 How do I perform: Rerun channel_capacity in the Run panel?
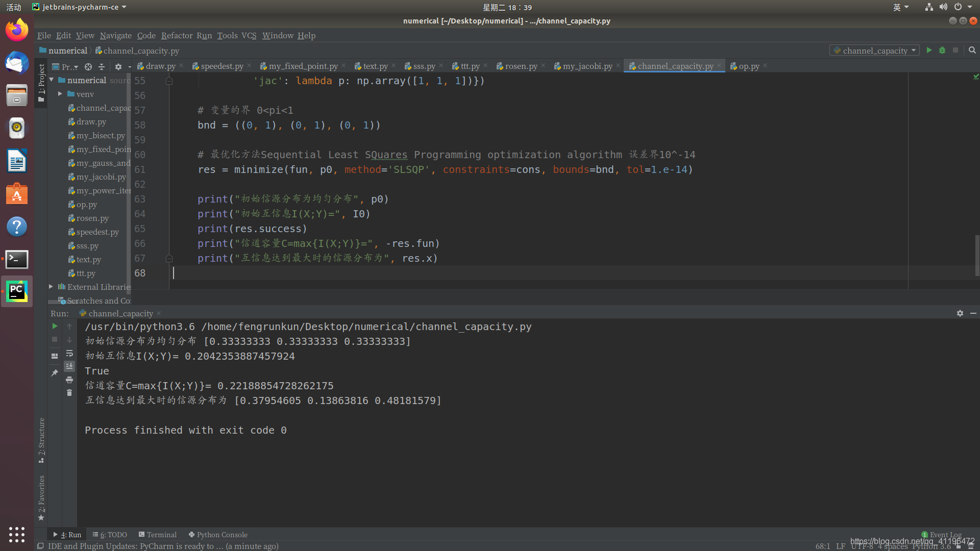click(55, 326)
